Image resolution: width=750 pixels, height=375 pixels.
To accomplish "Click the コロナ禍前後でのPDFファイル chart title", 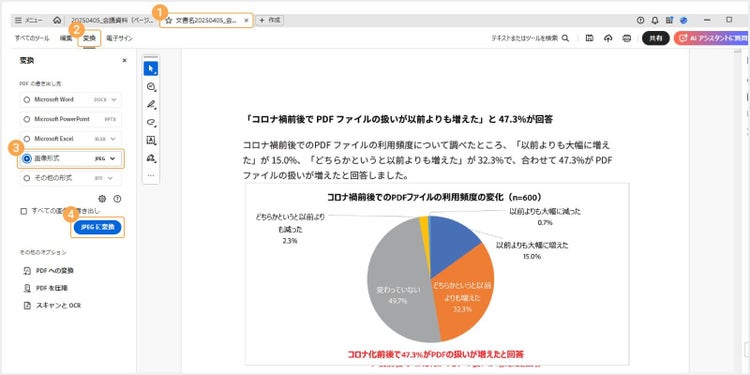I will tap(434, 197).
